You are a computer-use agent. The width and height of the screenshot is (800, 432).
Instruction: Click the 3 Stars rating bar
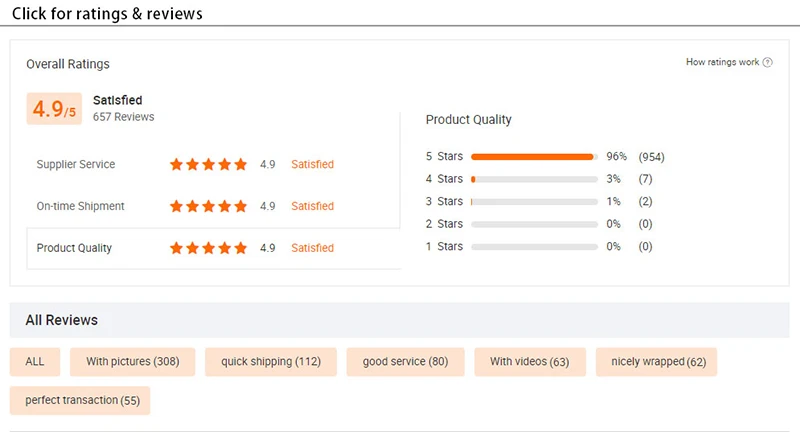pos(533,202)
